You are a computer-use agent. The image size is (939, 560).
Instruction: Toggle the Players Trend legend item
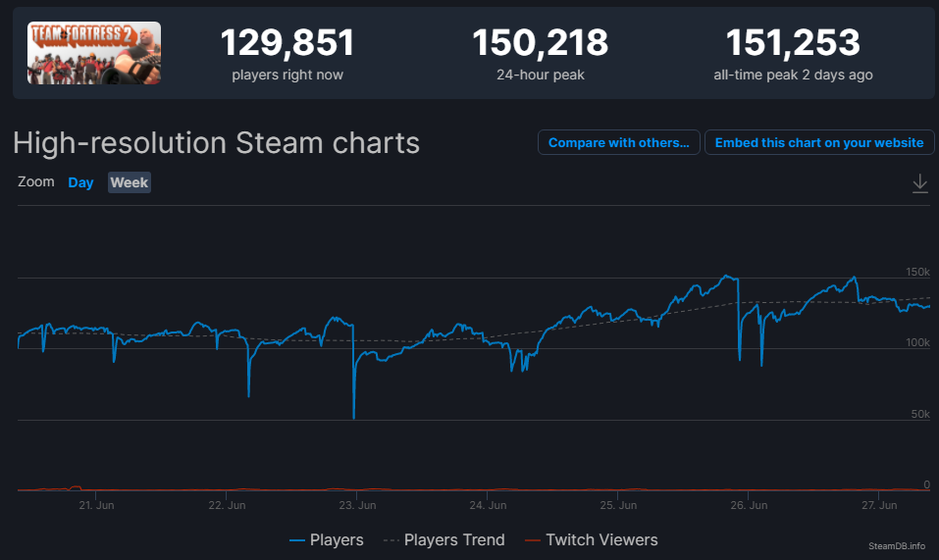[443, 539]
